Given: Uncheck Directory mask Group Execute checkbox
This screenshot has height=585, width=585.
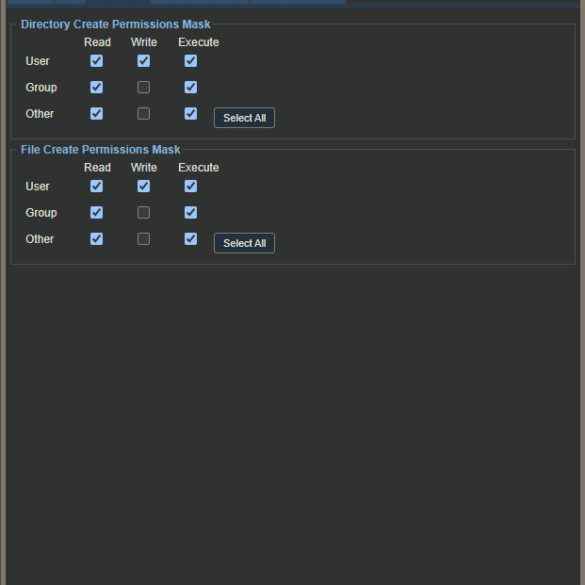Looking at the screenshot, I should pos(191,87).
